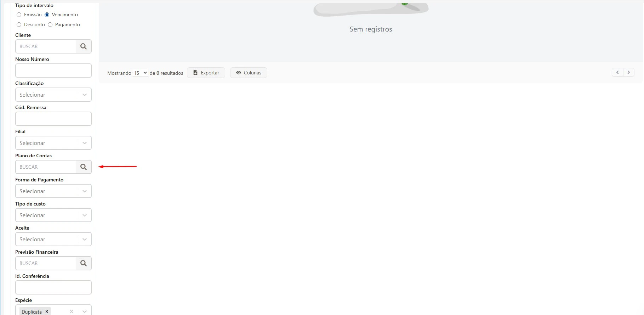Focus the Cliente BUSCAR field
This screenshot has height=315, width=644.
46,46
